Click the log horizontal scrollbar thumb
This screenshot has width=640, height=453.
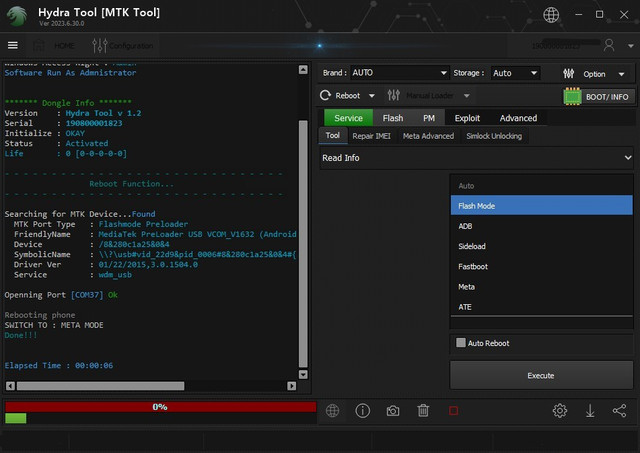point(100,386)
